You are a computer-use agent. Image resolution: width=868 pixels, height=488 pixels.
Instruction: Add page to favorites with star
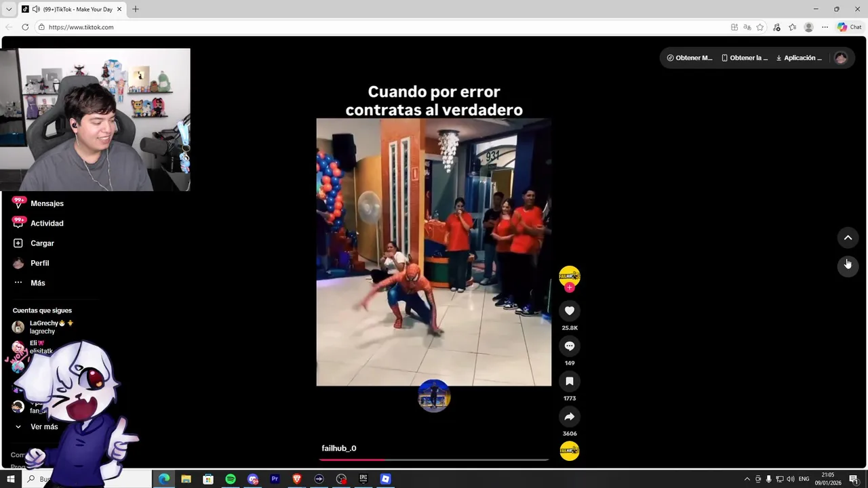760,27
